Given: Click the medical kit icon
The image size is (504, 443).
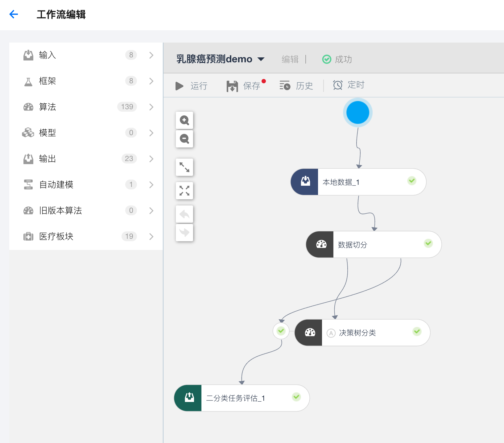Looking at the screenshot, I should (x=28, y=237).
